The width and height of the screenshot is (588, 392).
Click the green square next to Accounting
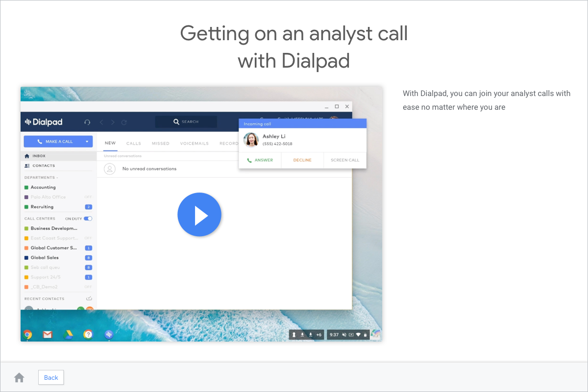pyautogui.click(x=26, y=187)
